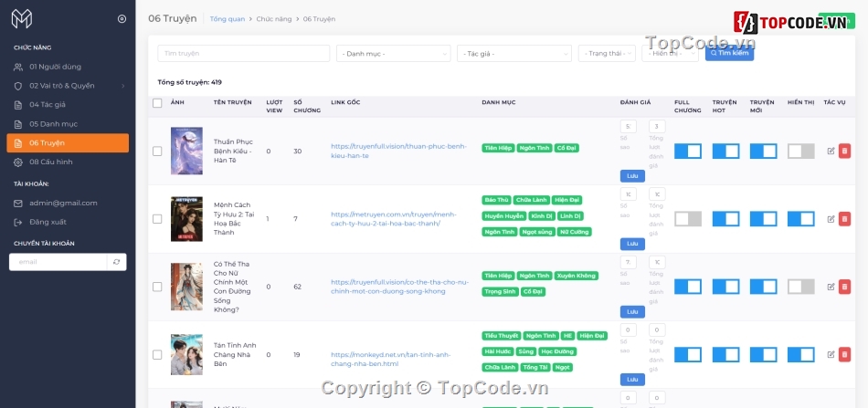Click the Tìm truyện search input field
868x408 pixels.
243,54
